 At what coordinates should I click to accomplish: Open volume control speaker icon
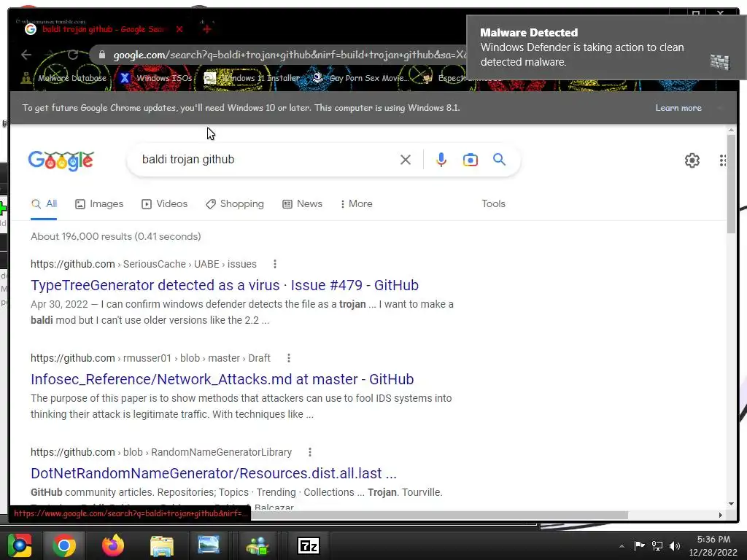[675, 545]
